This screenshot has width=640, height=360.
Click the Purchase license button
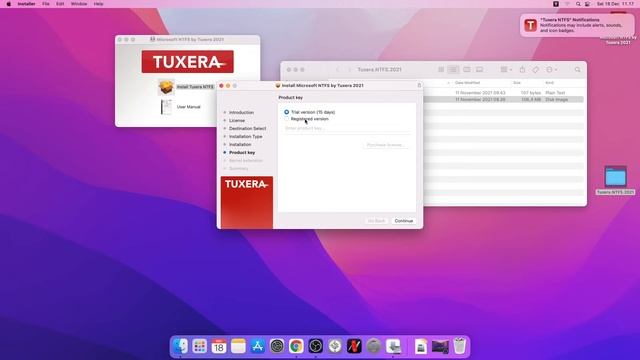tap(385, 145)
